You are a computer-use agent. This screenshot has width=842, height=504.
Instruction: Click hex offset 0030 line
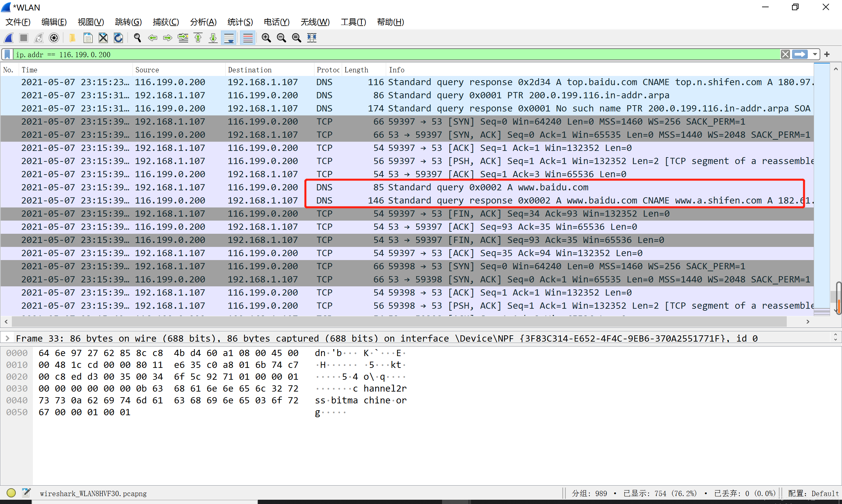(x=17, y=389)
